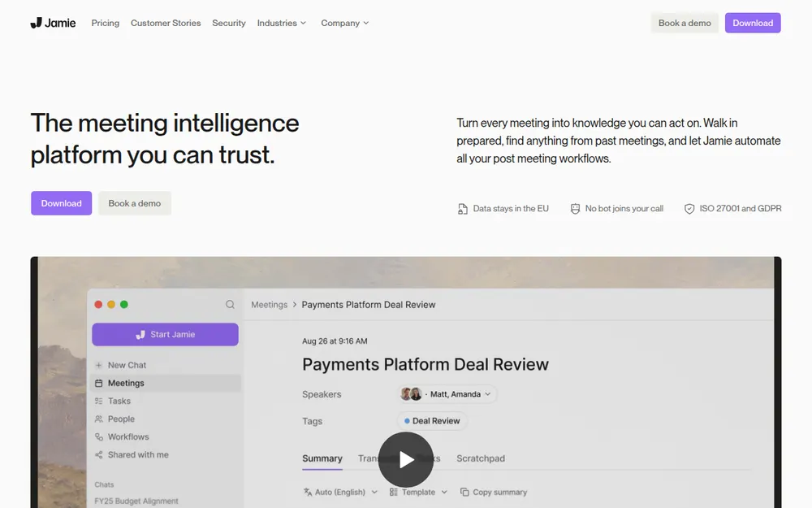The height and width of the screenshot is (508, 812).
Task: Expand the Industries dropdown menu
Action: click(x=282, y=23)
